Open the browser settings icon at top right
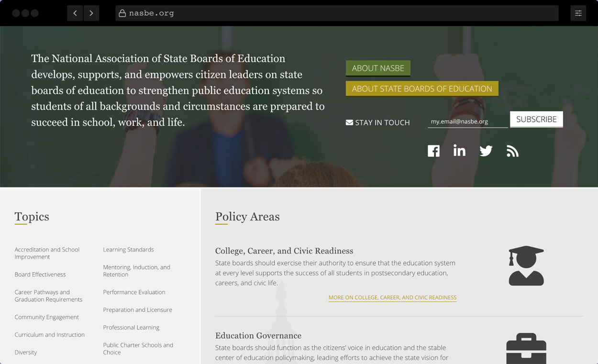 pos(578,13)
